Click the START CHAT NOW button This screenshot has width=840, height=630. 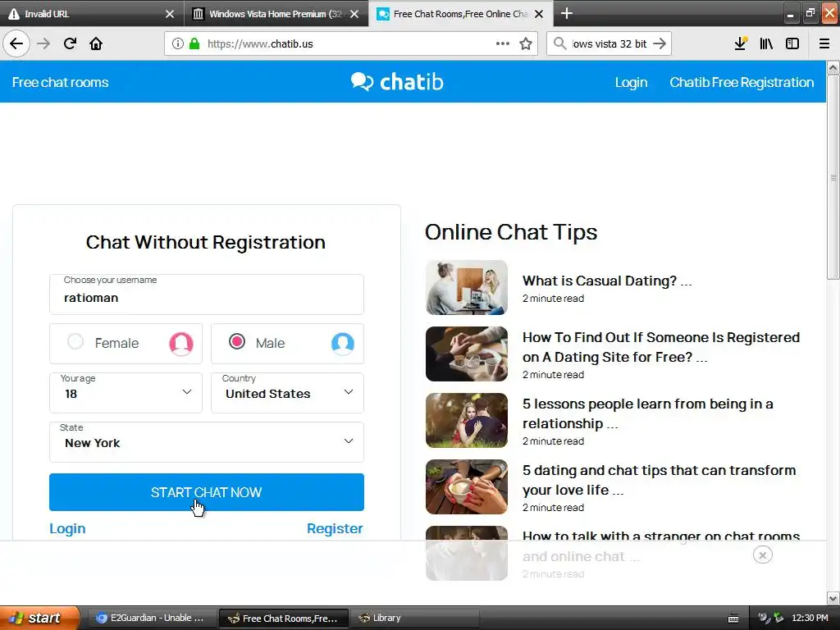pos(206,492)
